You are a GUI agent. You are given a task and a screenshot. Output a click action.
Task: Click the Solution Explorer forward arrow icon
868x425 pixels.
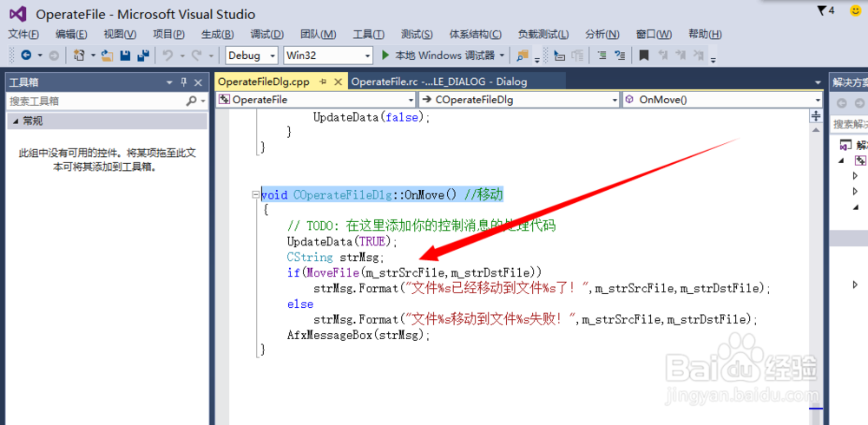pos(859,102)
